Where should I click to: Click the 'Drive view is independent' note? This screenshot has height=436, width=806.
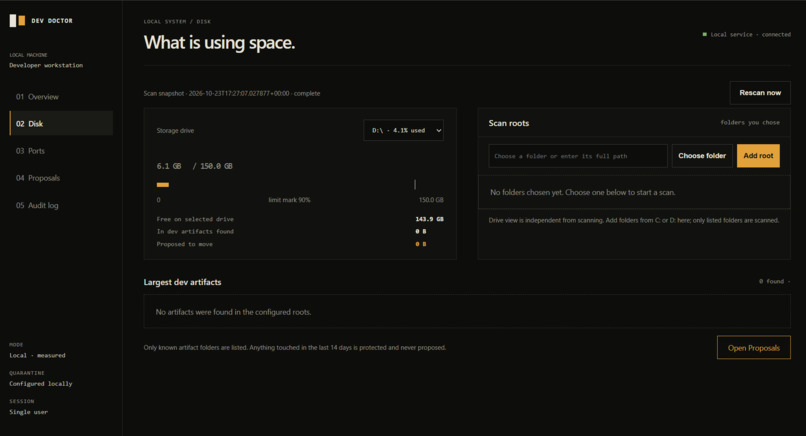pos(634,220)
